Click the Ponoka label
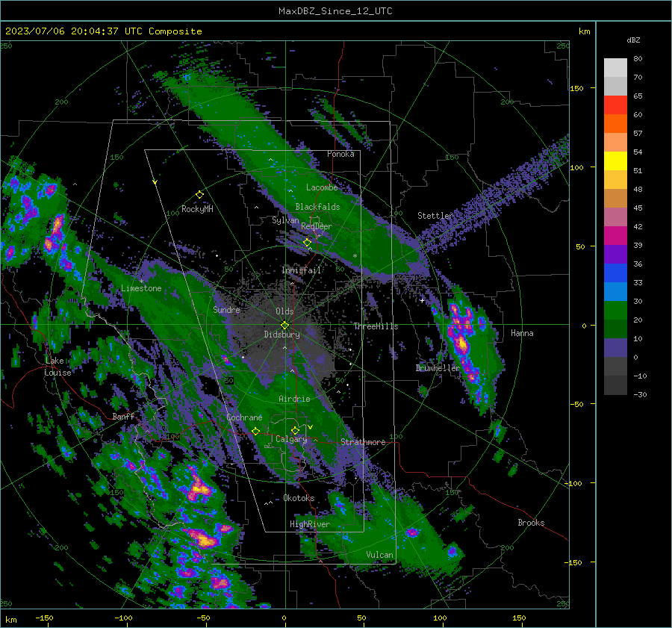The height and width of the screenshot is (628, 672). (x=340, y=154)
